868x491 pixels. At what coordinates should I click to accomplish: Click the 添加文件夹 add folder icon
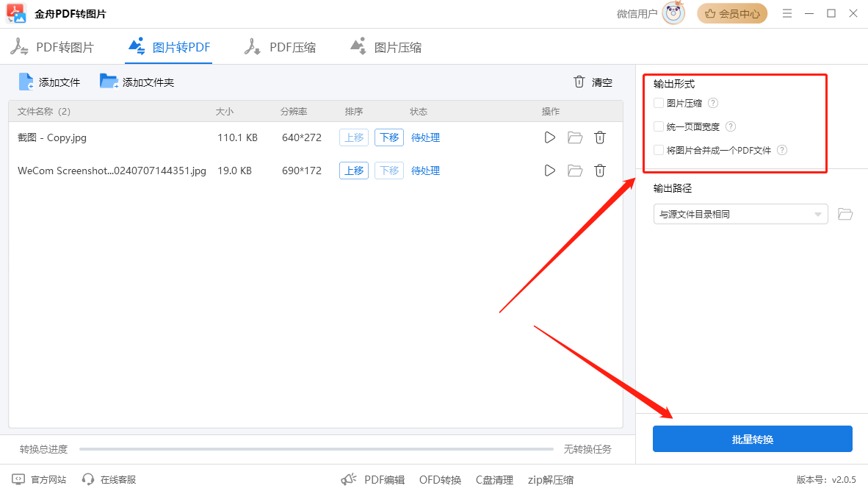pos(109,82)
